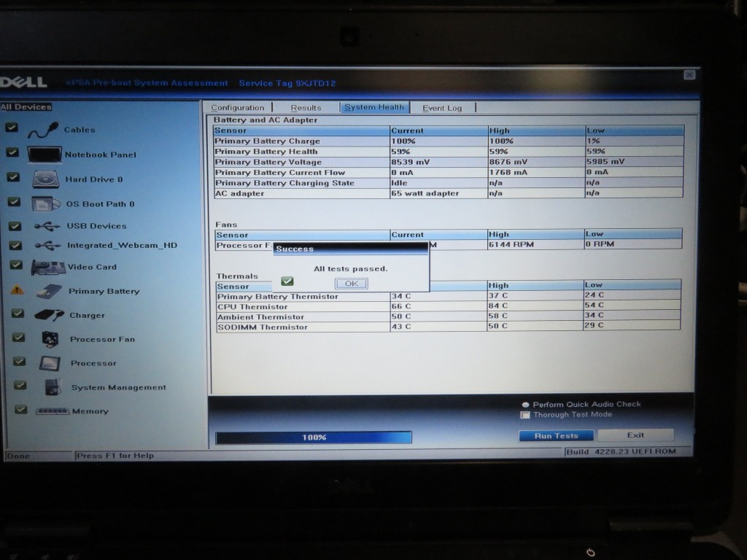Viewport: 747px width, 560px height.
Task: Click the Run Tests button
Action: pyautogui.click(x=556, y=436)
